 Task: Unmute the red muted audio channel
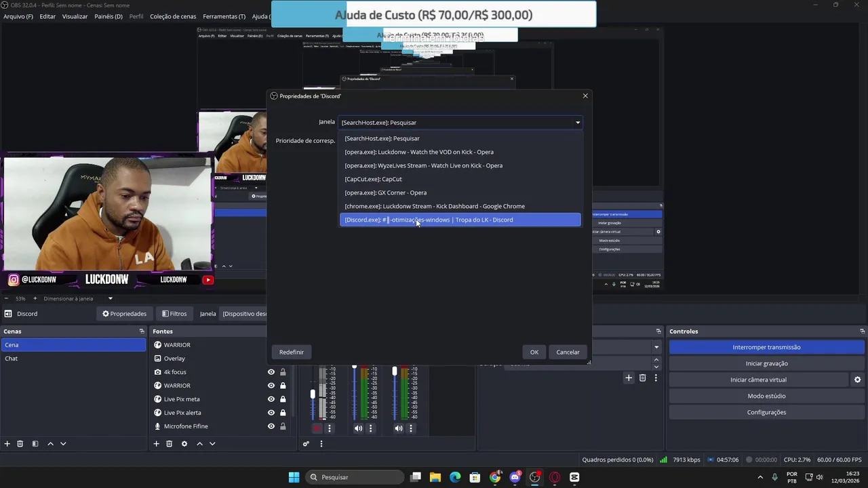[x=317, y=428]
